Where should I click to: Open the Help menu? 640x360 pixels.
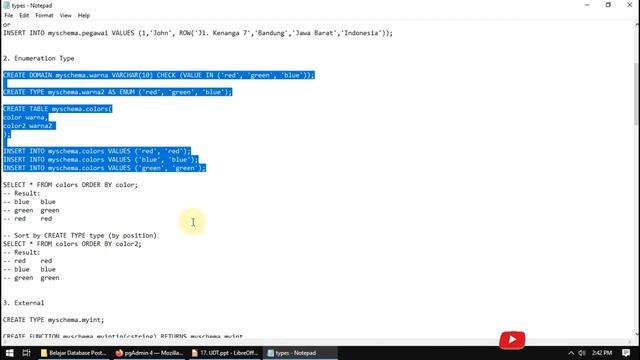coord(84,16)
